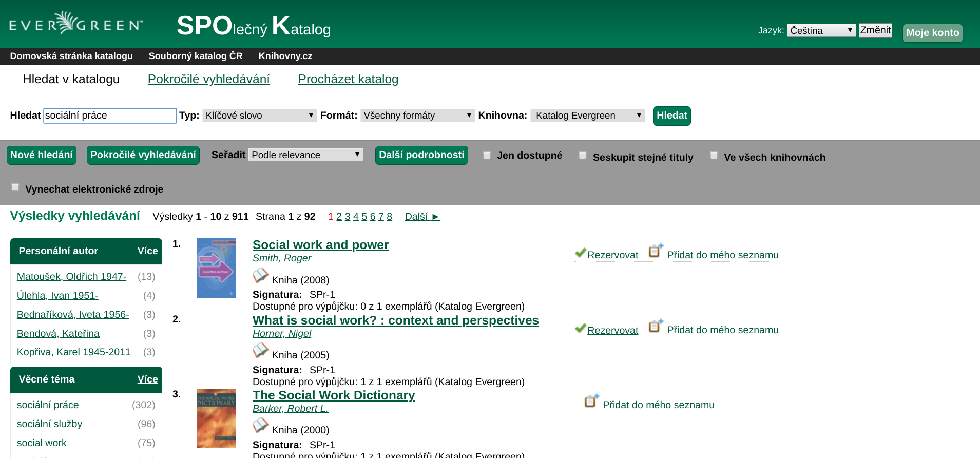Click add-to-list clipboard icon for What is social work?
The image size is (980, 458).
656,326
